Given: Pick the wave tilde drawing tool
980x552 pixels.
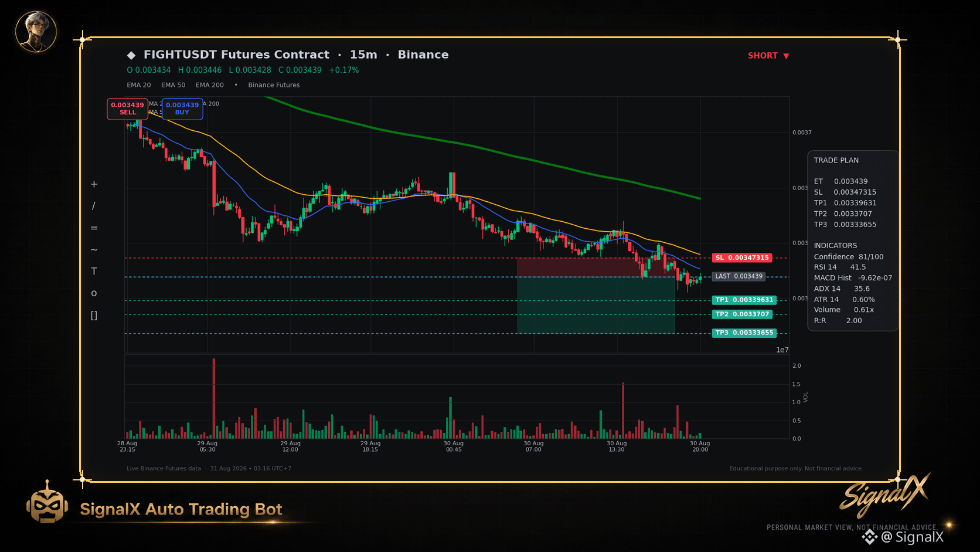Looking at the screenshot, I should point(94,250).
